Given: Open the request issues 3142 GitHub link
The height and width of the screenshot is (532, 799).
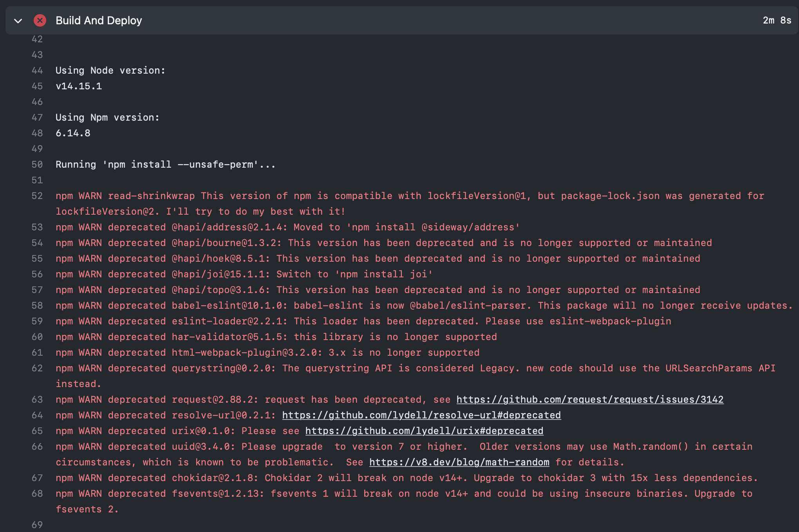Looking at the screenshot, I should [590, 400].
